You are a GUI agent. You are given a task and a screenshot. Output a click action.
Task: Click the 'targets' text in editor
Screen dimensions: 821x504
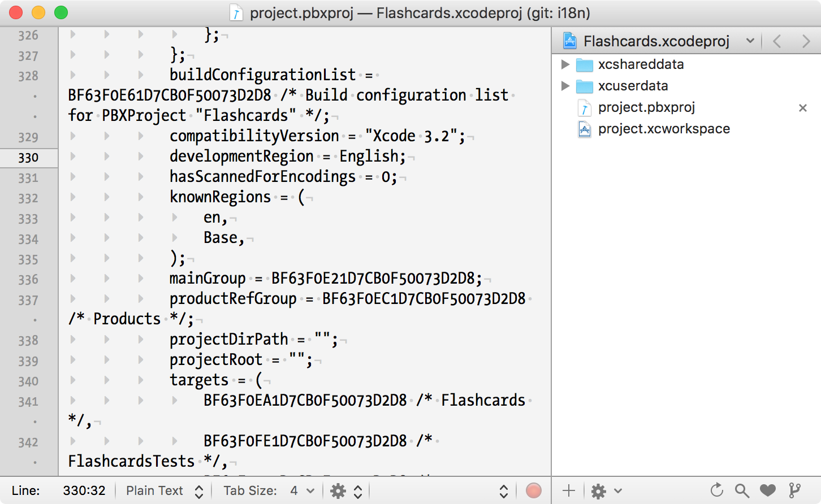click(x=199, y=380)
